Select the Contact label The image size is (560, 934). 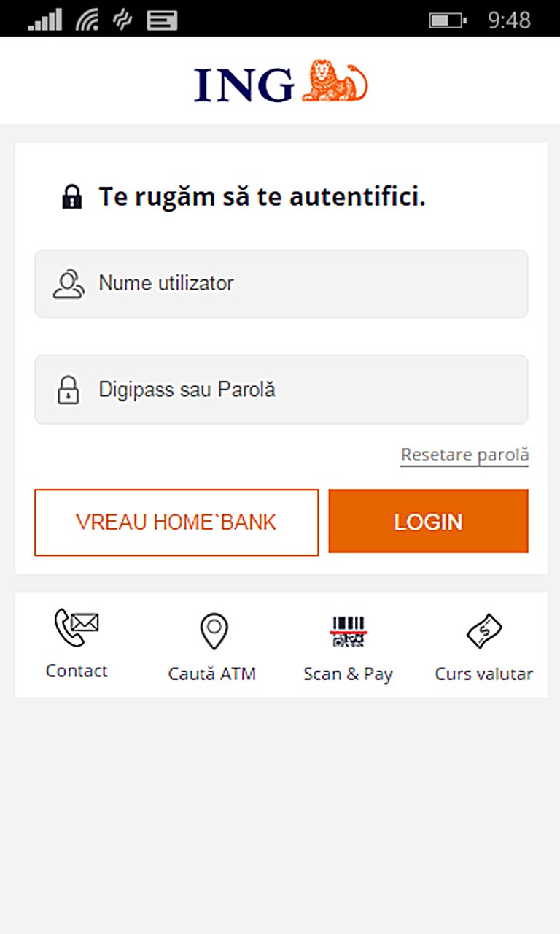click(77, 671)
